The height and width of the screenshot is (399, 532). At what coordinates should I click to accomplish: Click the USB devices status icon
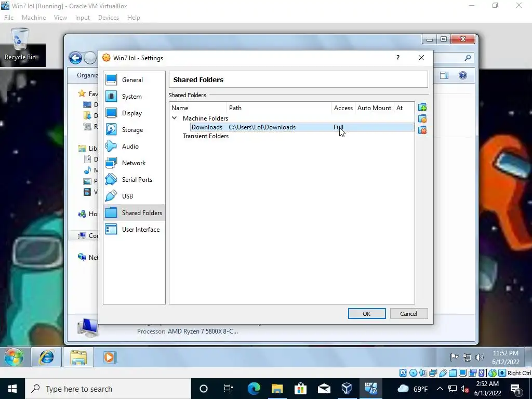(x=443, y=373)
